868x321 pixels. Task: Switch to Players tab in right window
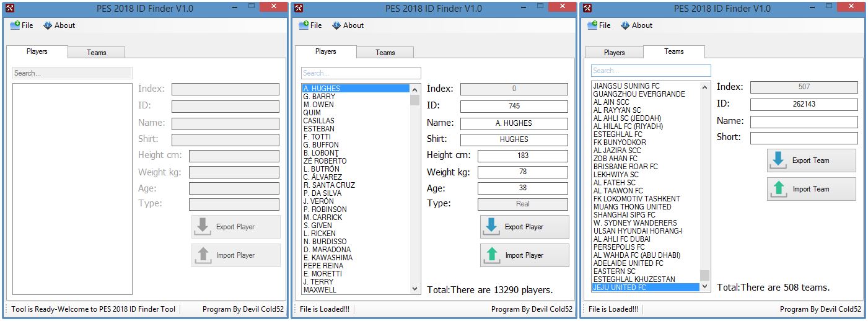coord(614,53)
